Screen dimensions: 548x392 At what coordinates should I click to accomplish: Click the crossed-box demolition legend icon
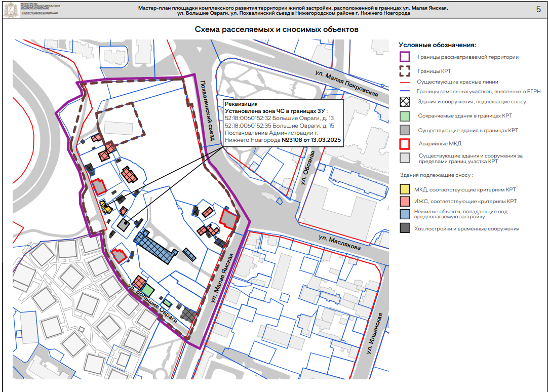405,101
